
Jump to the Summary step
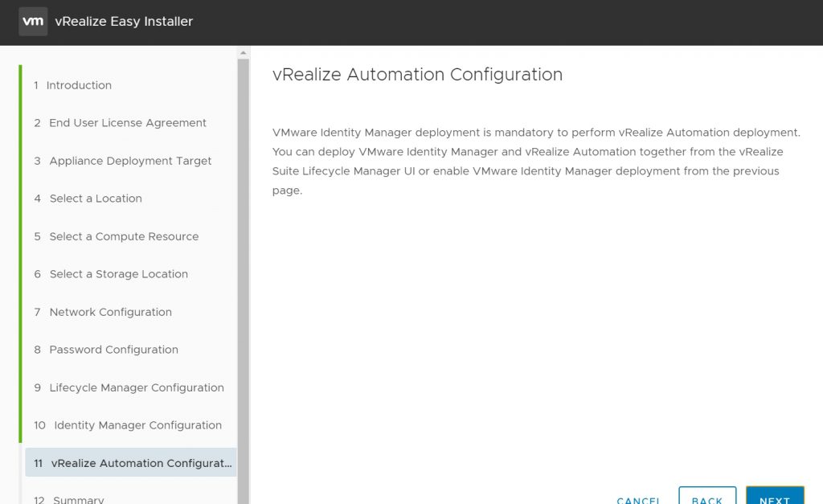coord(69,499)
